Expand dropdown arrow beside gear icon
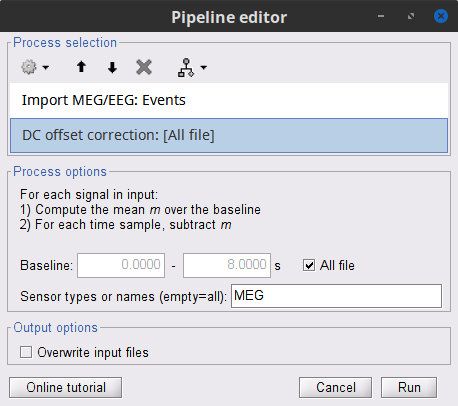This screenshot has width=458, height=406. 46,68
